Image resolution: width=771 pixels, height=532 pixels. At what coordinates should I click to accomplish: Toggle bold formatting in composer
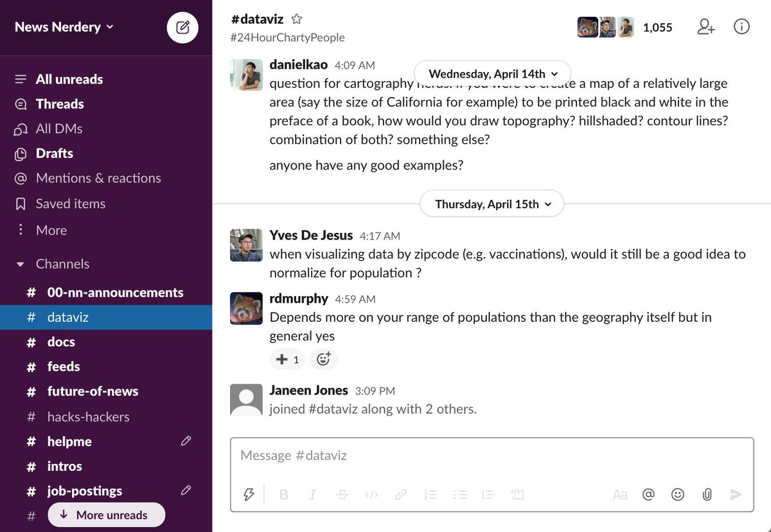click(x=284, y=494)
